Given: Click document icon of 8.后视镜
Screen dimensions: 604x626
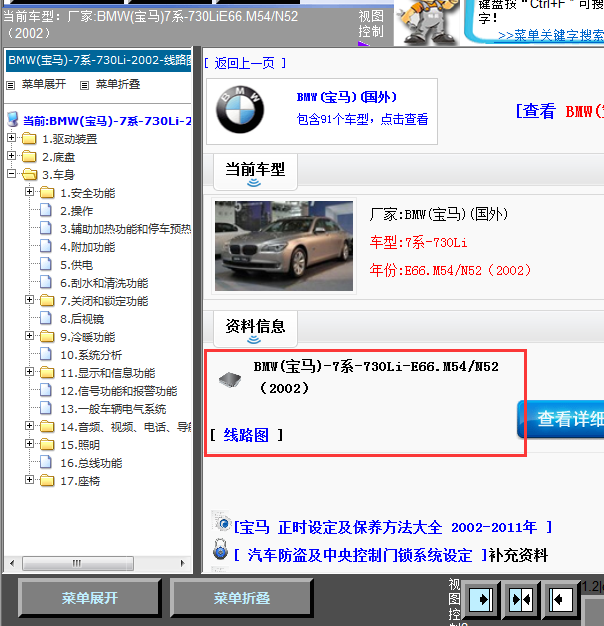Looking at the screenshot, I should pos(46,319).
